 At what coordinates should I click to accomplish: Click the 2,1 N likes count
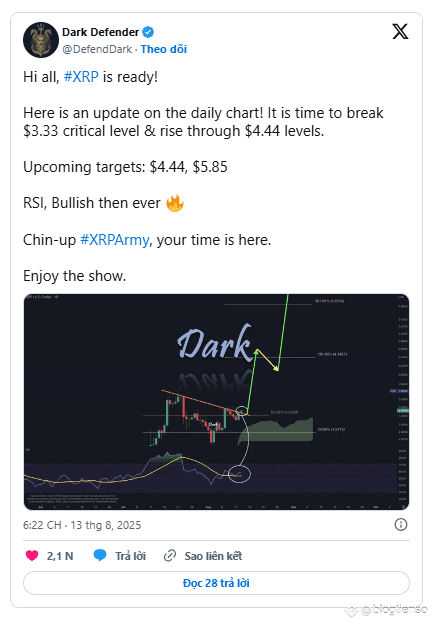[x=60, y=556]
